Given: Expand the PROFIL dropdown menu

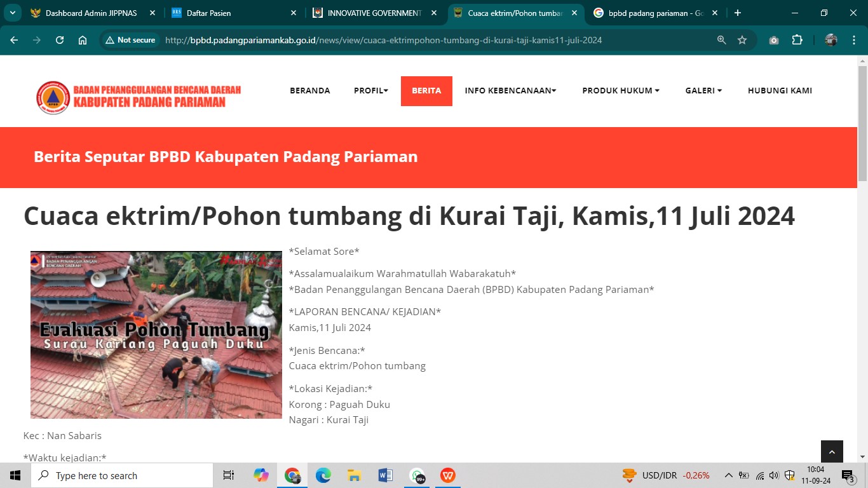Looking at the screenshot, I should pyautogui.click(x=371, y=91).
